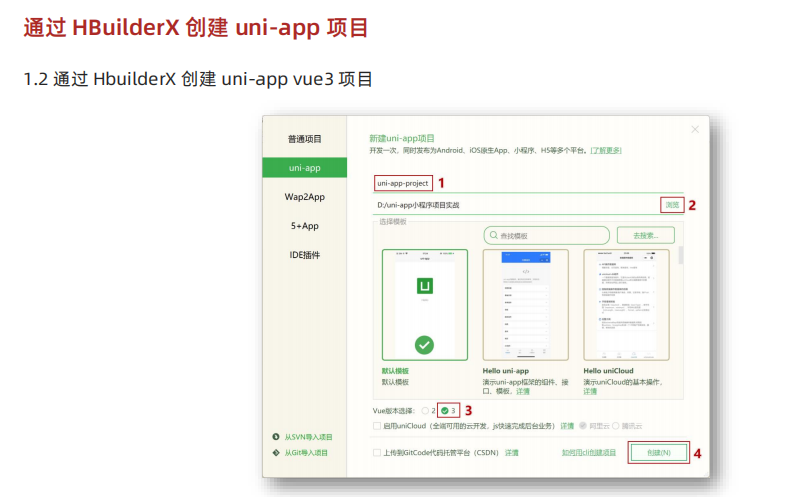Click the 从Git导入项目 icon
This screenshot has height=497, width=798.
click(x=276, y=452)
